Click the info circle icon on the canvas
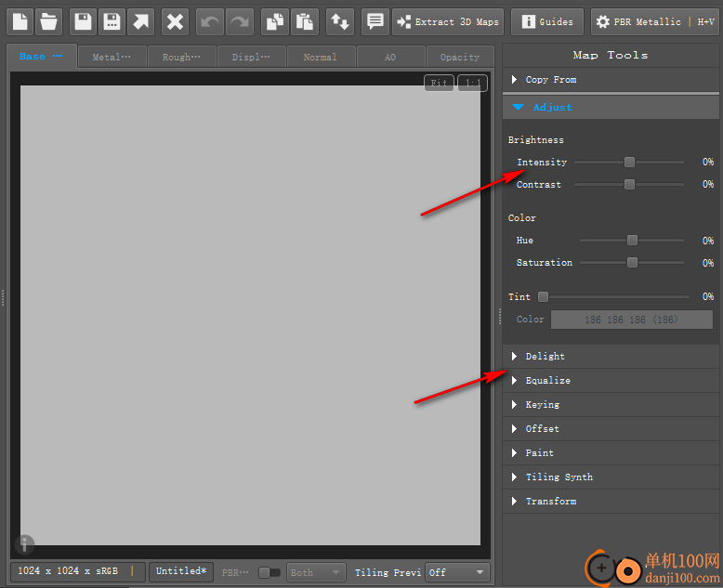The width and height of the screenshot is (723, 588). (x=25, y=544)
